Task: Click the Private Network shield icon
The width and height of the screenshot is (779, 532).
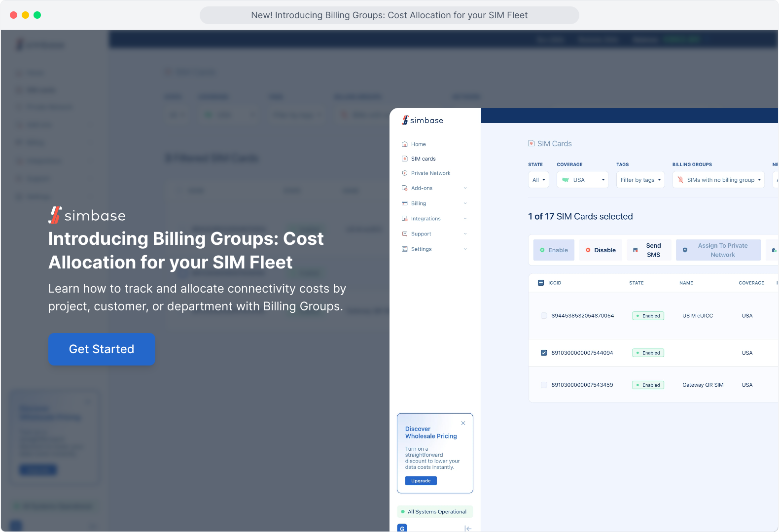Action: tap(405, 173)
